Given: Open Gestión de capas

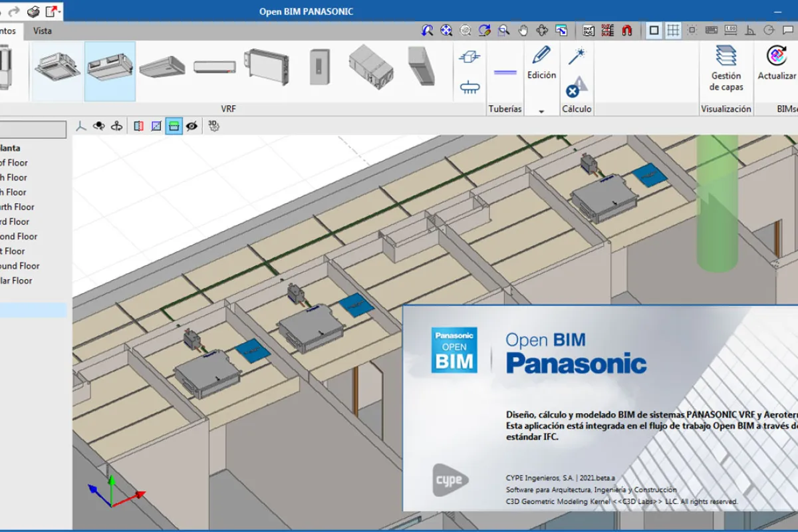Looking at the screenshot, I should coord(726,68).
